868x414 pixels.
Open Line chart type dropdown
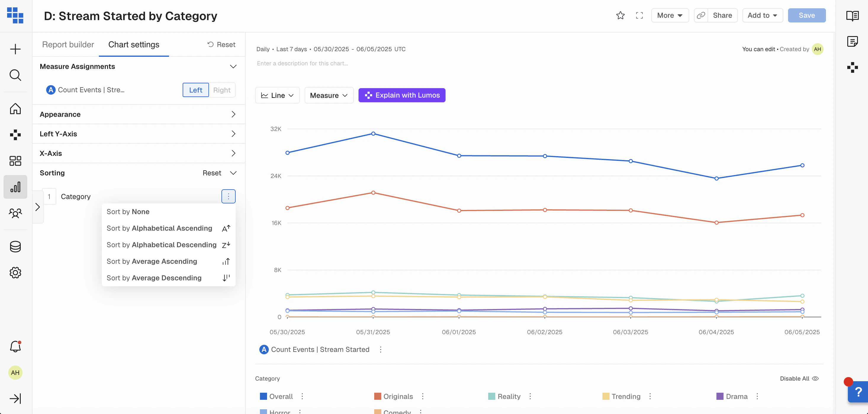pos(277,95)
